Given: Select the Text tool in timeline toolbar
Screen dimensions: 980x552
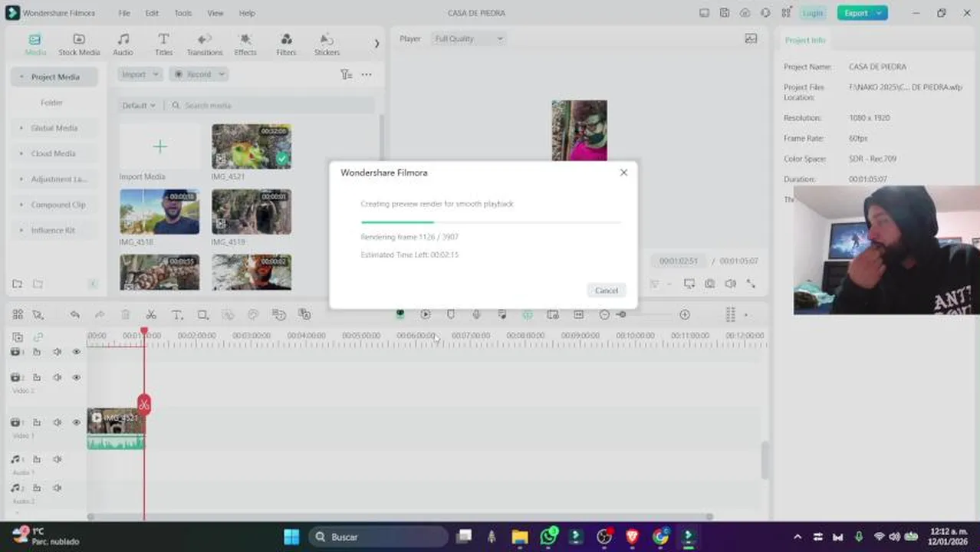Looking at the screenshot, I should (x=176, y=314).
